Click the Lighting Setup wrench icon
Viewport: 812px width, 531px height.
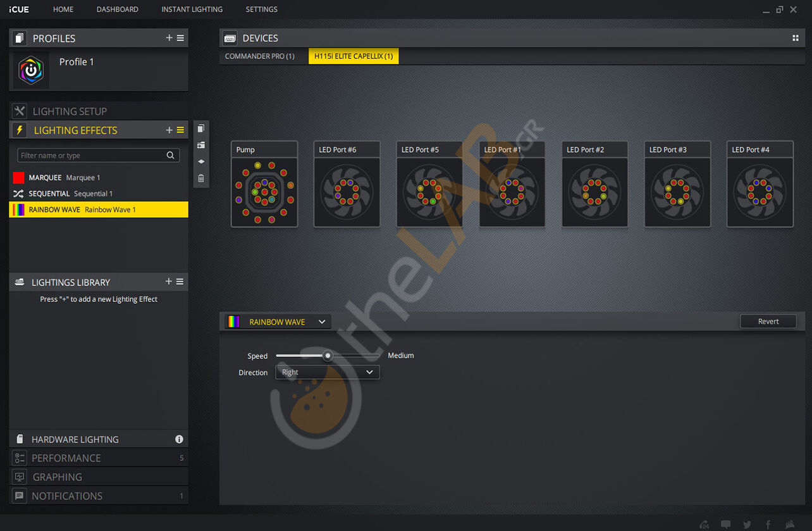point(20,111)
